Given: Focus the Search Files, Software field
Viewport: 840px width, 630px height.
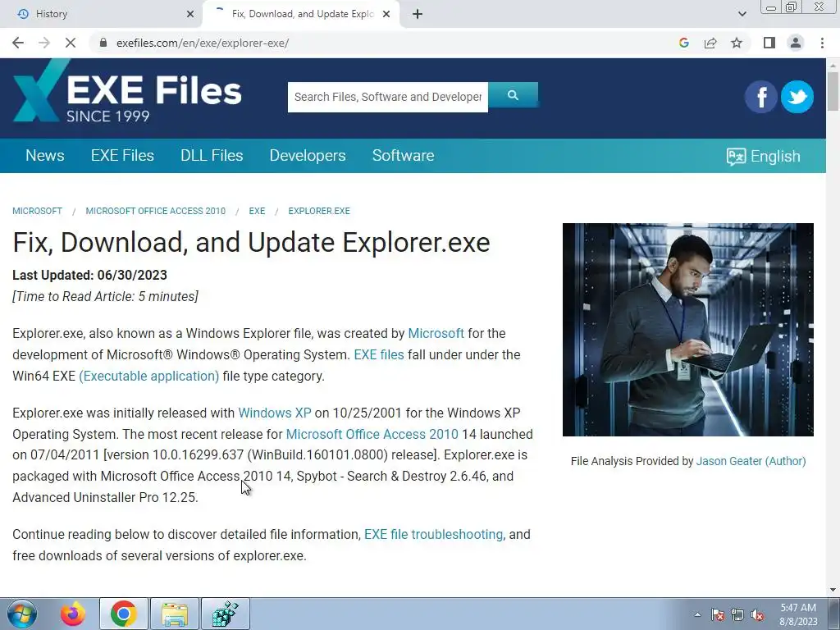Looking at the screenshot, I should tap(388, 97).
